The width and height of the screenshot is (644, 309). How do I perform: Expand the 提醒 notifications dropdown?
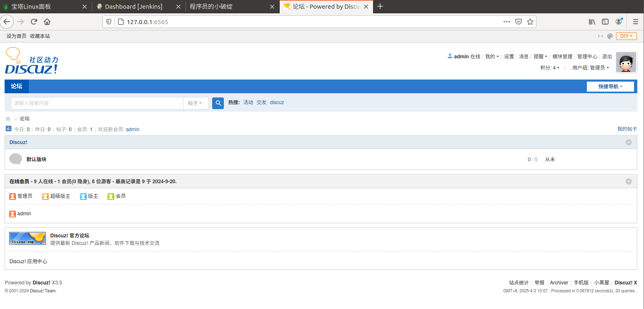tap(540, 57)
